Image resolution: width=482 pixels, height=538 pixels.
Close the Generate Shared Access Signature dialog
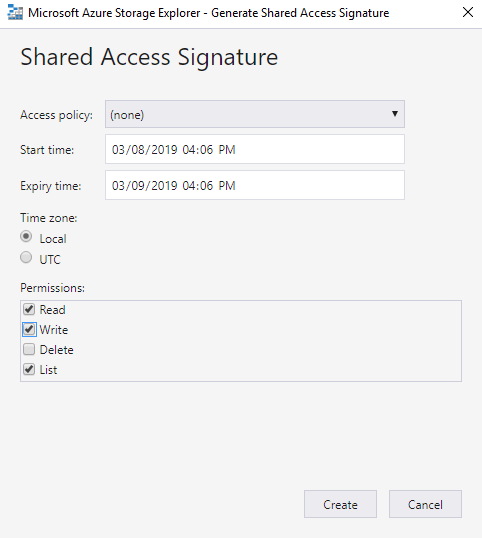pyautogui.click(x=468, y=12)
